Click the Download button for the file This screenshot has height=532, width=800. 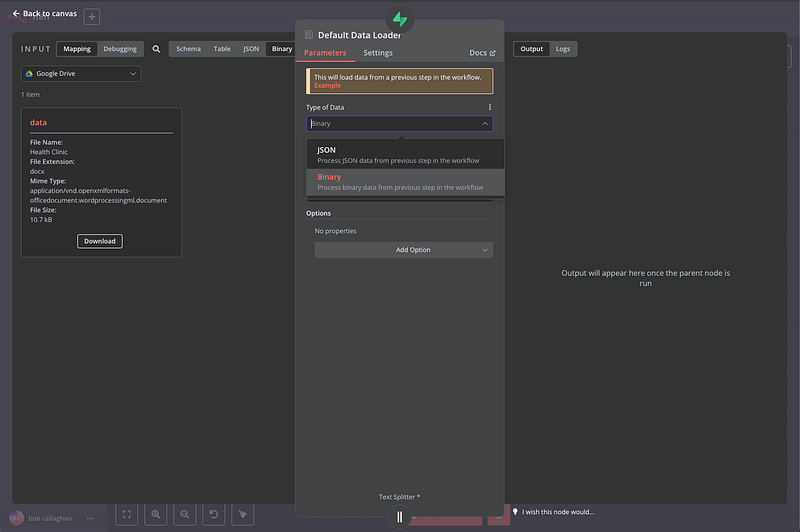tap(100, 241)
